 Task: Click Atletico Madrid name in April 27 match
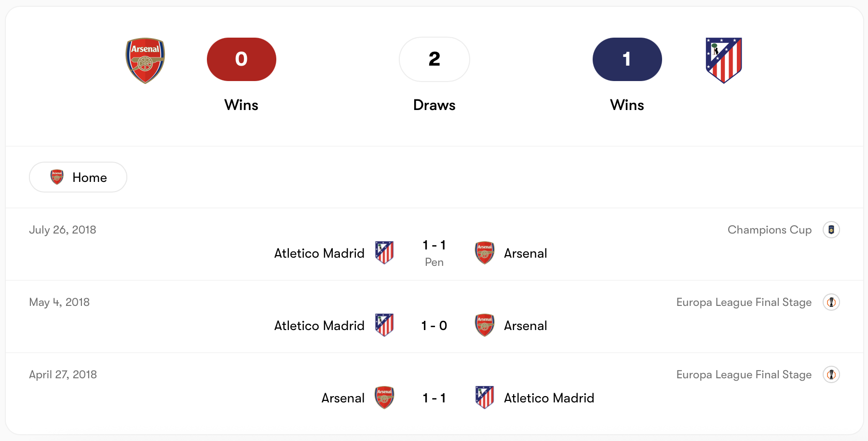[x=549, y=398]
